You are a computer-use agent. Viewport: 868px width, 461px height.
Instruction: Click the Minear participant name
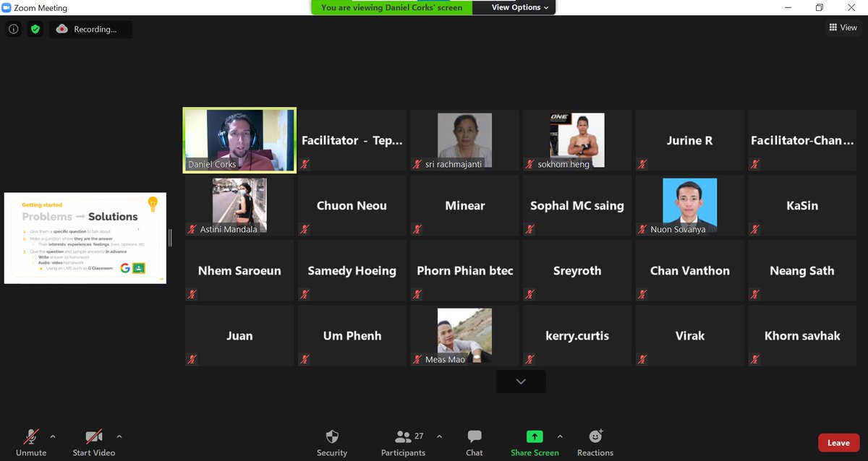coord(464,206)
